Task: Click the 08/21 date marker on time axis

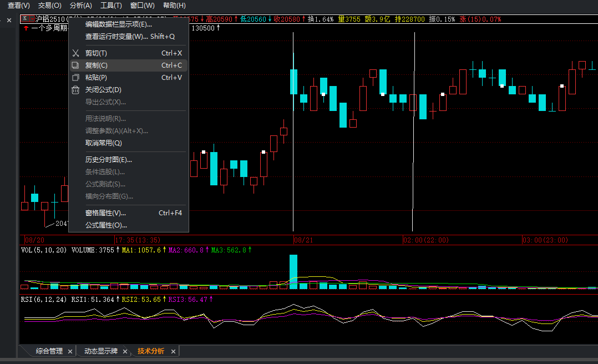Action: 303,240
